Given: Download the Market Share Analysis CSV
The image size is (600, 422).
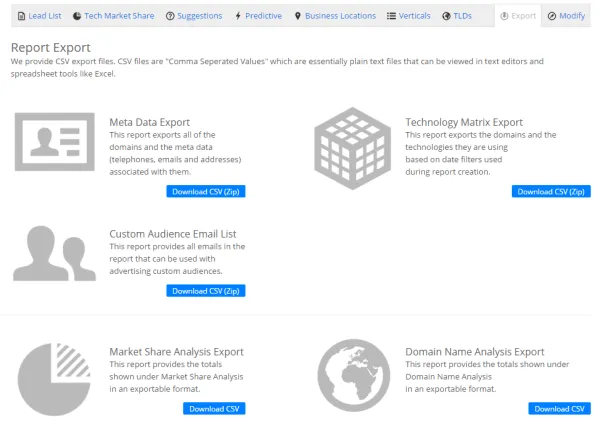Looking at the screenshot, I should (x=214, y=408).
